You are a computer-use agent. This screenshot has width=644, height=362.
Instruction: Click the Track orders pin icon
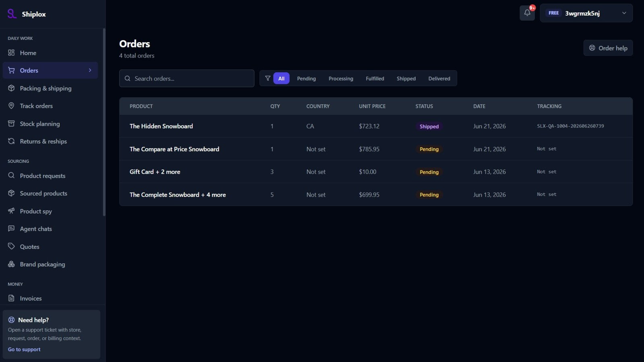click(x=11, y=106)
